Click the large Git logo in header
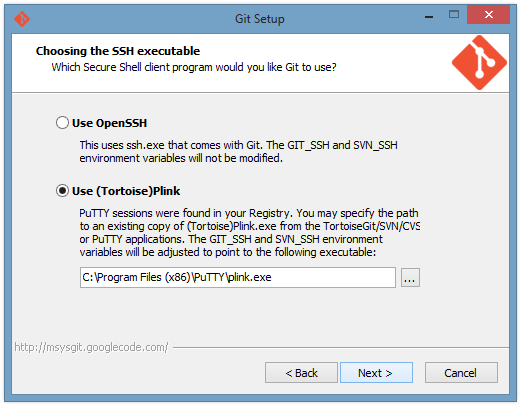521x406 pixels. pos(479,63)
